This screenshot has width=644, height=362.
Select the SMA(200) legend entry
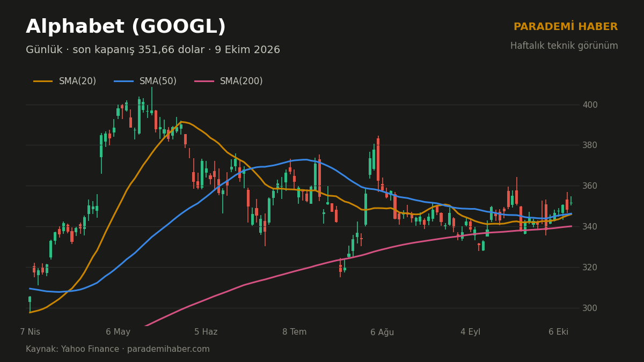click(x=229, y=82)
